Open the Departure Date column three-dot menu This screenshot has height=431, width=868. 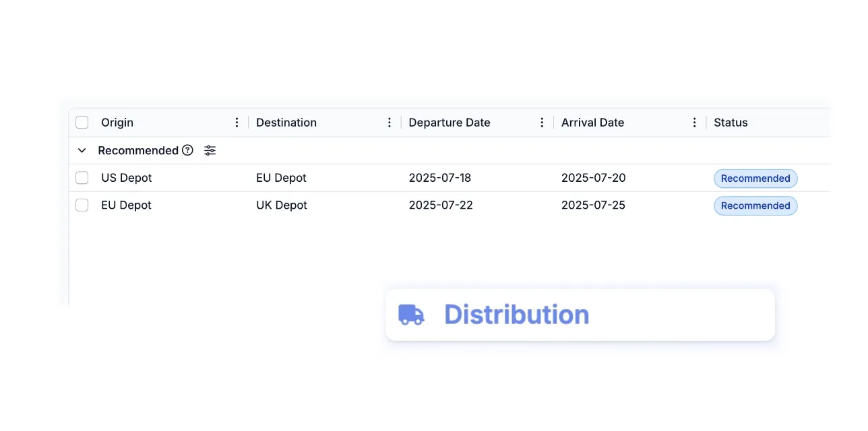coord(542,123)
